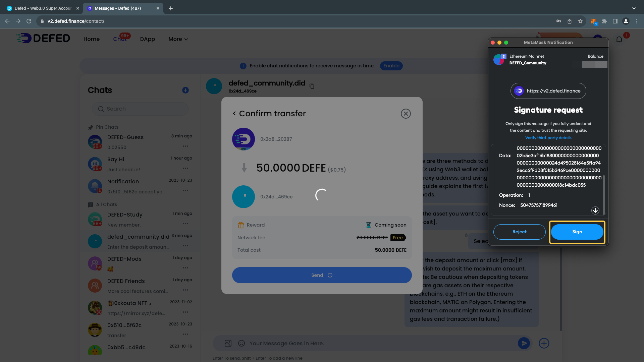Open the emoji picker
Screen dimensions: 644x362
(241, 343)
